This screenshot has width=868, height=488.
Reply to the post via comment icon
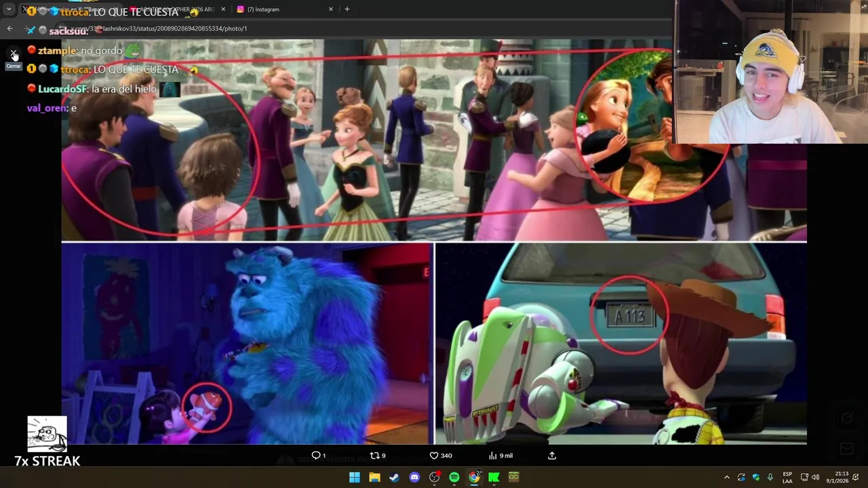319,455
